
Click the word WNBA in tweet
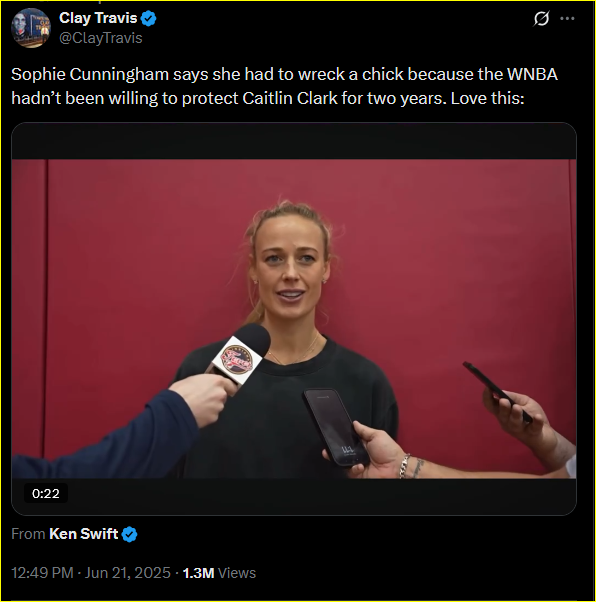(x=532, y=74)
